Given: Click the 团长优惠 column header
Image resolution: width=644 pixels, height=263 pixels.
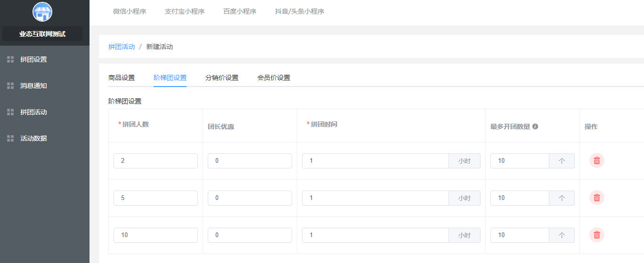Looking at the screenshot, I should click(221, 127).
